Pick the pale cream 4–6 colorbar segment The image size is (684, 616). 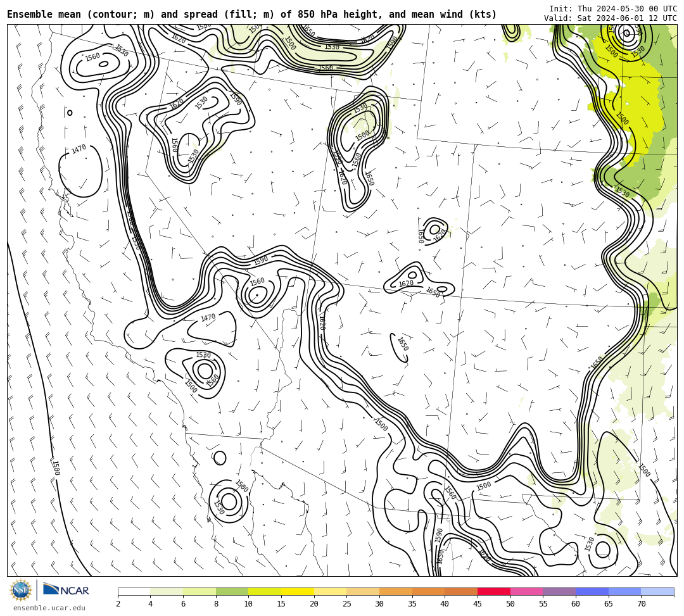167,591
